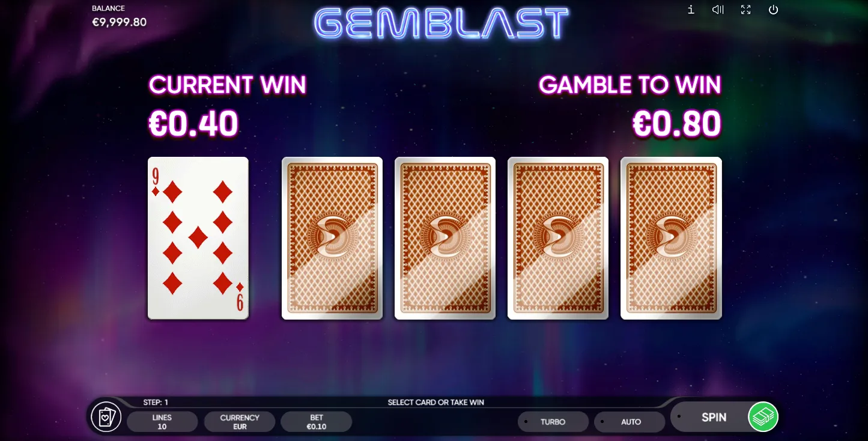Mute the game sound

(718, 10)
